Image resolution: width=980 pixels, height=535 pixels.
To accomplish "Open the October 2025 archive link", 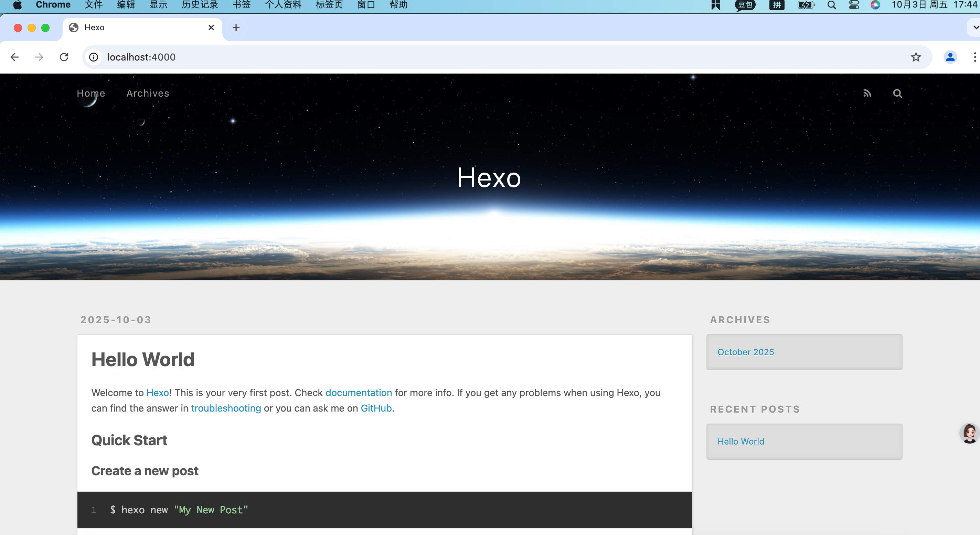I will (x=745, y=352).
